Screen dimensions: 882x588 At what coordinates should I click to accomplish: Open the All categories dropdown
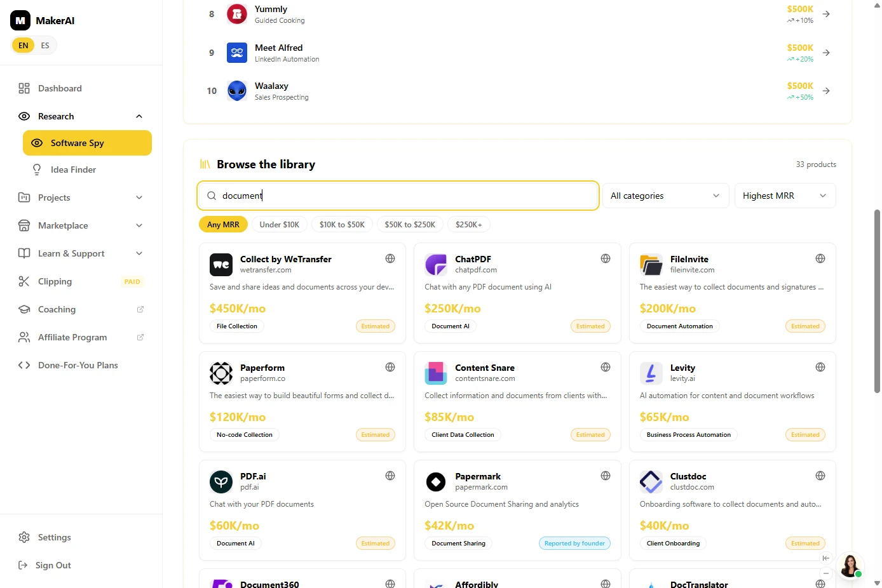point(665,196)
